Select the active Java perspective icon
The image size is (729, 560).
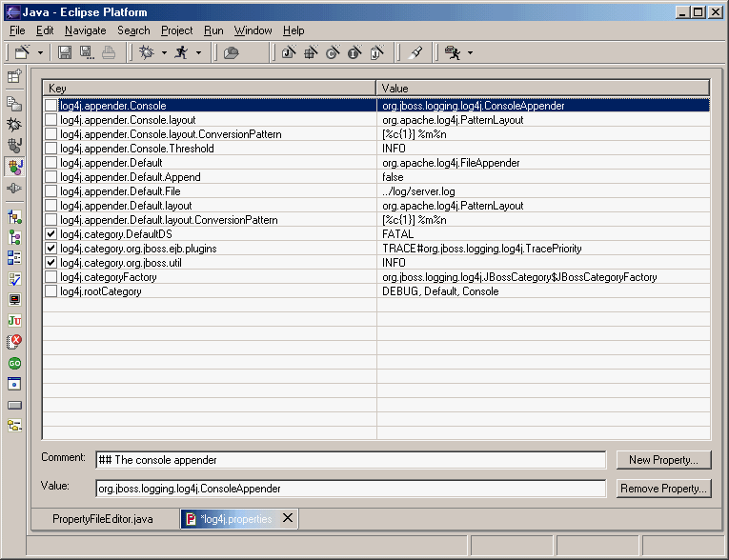coord(14,167)
